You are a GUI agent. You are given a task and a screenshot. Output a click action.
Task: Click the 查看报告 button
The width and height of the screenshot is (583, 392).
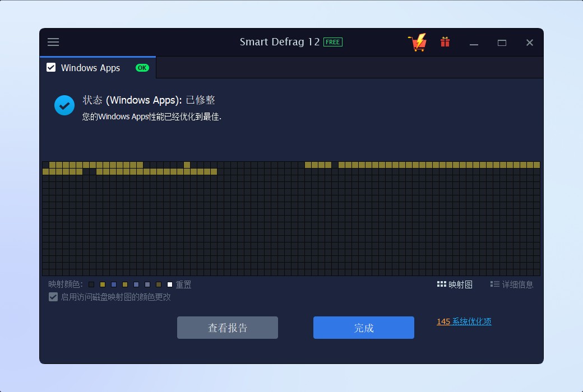pyautogui.click(x=228, y=328)
